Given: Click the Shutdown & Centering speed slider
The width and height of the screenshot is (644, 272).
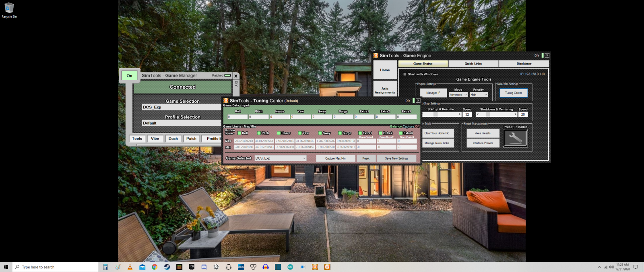Looking at the screenshot, I should coord(496,114).
